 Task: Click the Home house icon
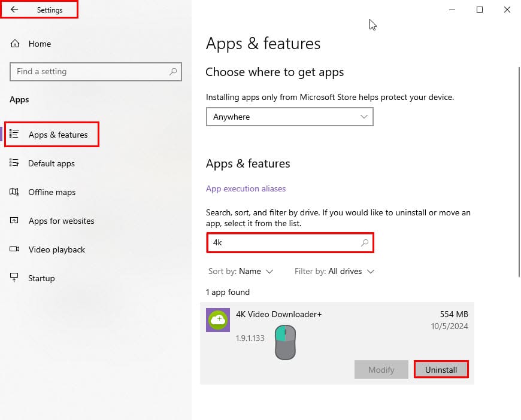tap(15, 44)
